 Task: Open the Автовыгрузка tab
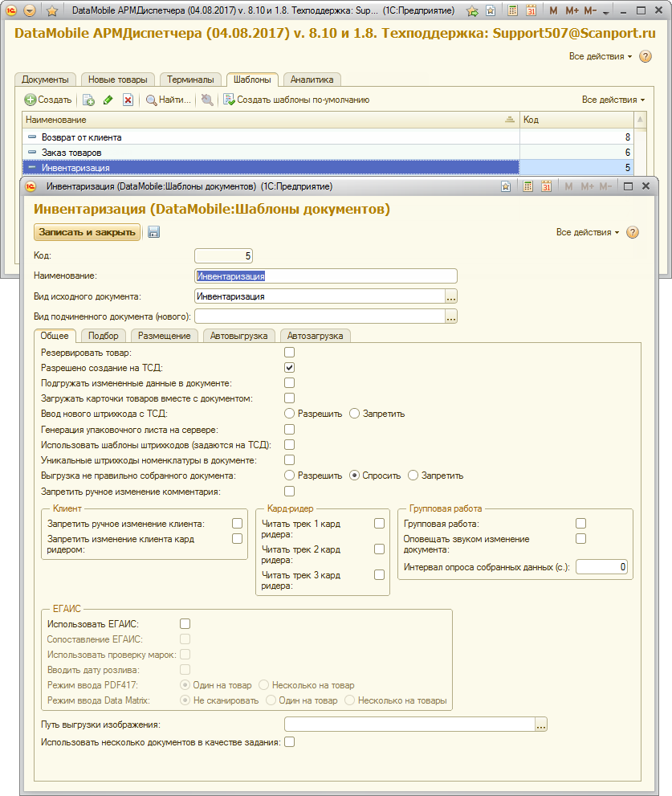pyautogui.click(x=238, y=336)
